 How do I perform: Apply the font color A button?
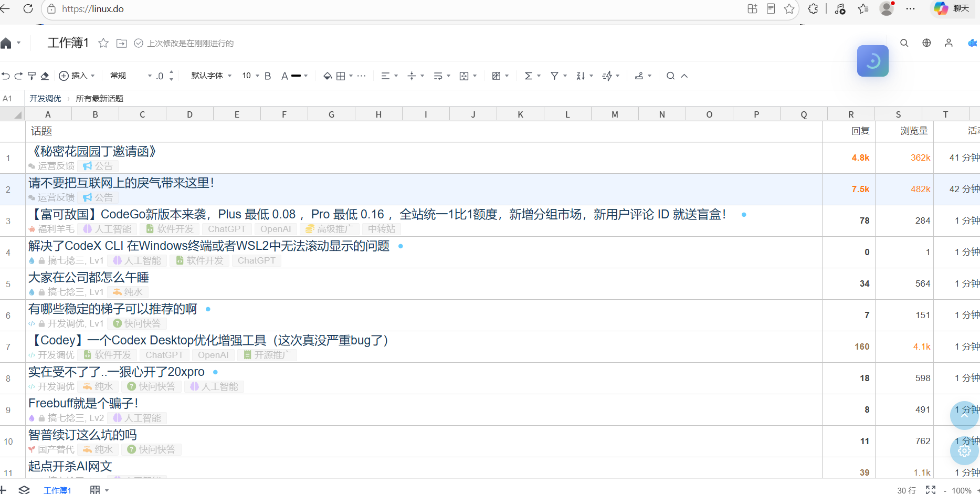(x=284, y=76)
